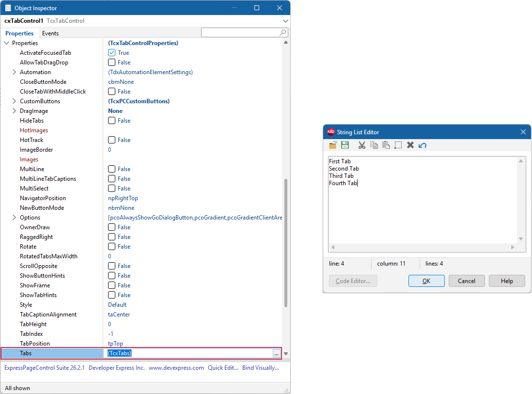Object Inspector title bar icon
The height and width of the screenshot is (394, 532).
(8, 8)
